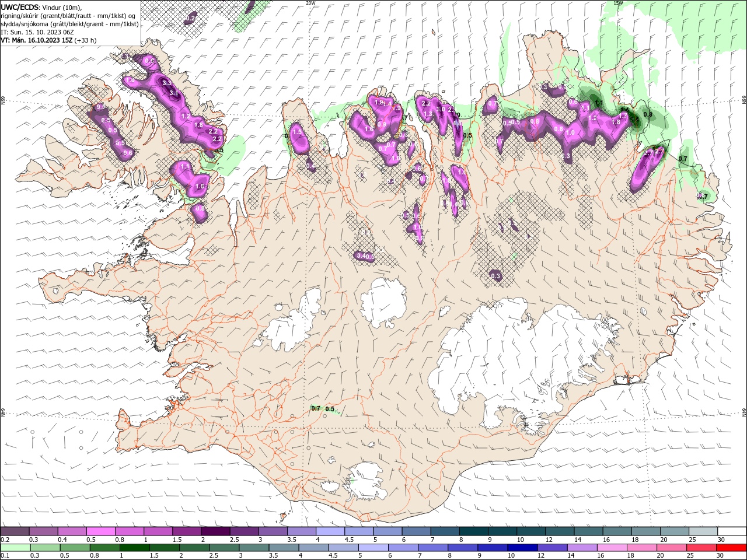Screen dimensions: 747x560
Task: Click the light pink rain swatch above 16
Action: tap(612, 548)
